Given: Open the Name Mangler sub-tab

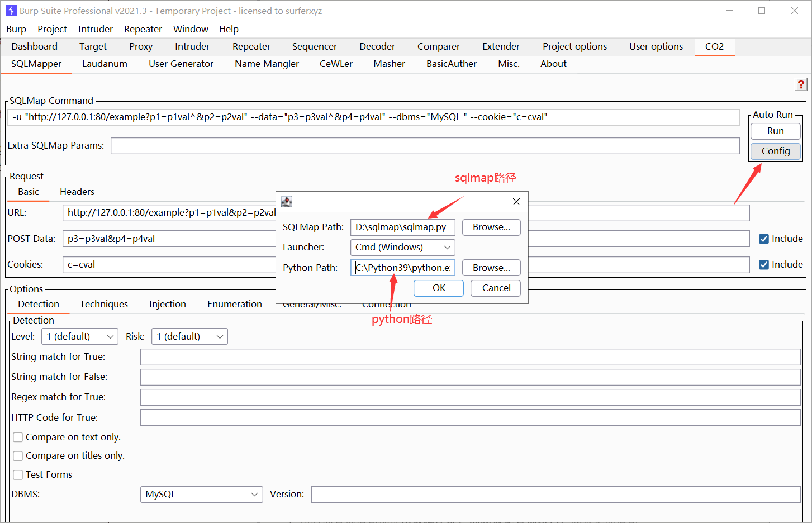Looking at the screenshot, I should point(267,64).
